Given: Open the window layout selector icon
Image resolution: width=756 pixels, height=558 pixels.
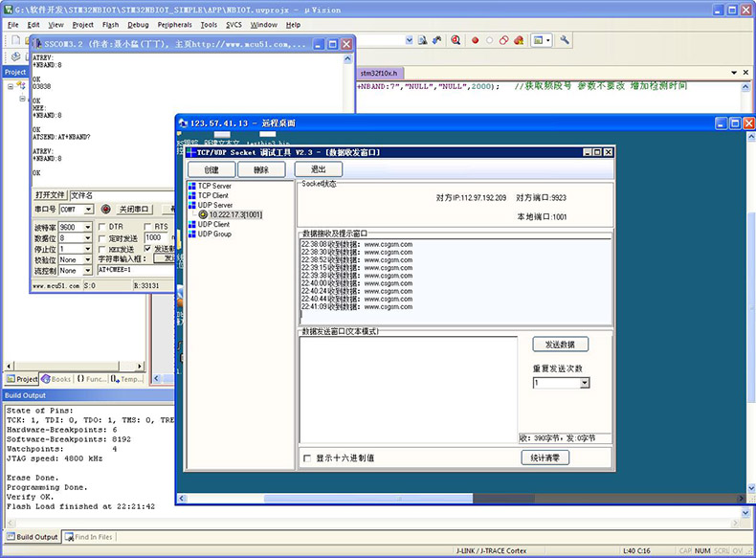Looking at the screenshot, I should (541, 40).
